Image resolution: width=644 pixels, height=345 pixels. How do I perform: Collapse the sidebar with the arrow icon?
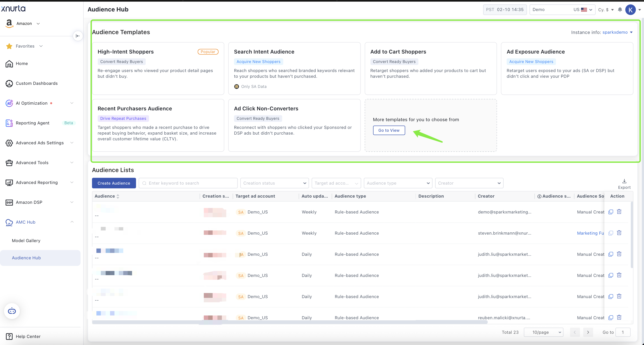(x=78, y=36)
